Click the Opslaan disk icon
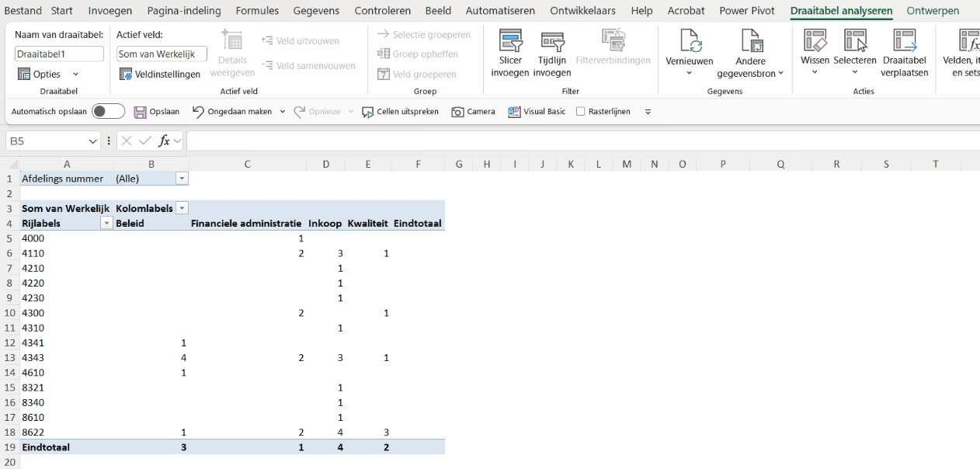Screen dimensions: 980x469 click(x=141, y=112)
